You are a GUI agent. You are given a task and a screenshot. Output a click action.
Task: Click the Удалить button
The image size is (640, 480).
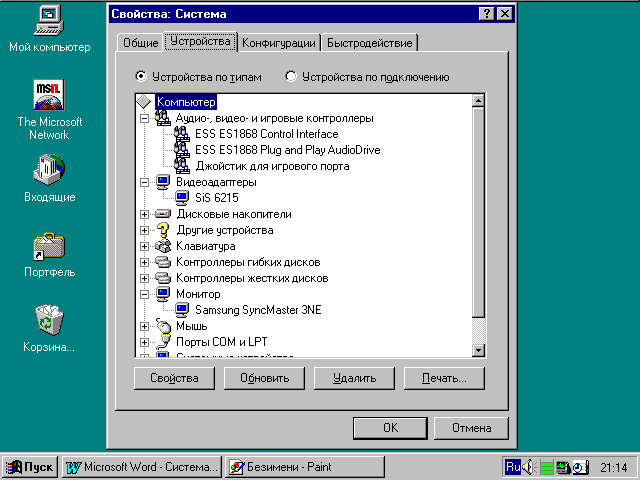pos(354,378)
